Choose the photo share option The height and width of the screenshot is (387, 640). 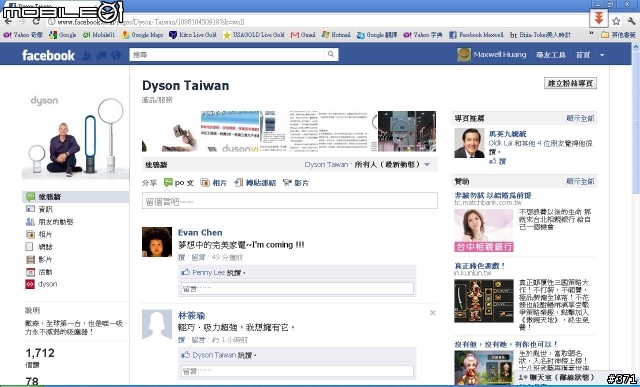[x=214, y=182]
